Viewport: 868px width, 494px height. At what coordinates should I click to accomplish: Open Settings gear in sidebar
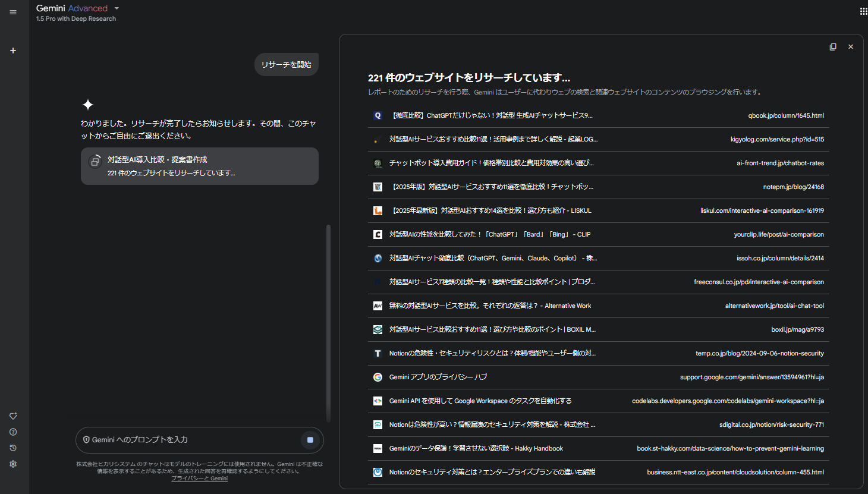point(13,464)
